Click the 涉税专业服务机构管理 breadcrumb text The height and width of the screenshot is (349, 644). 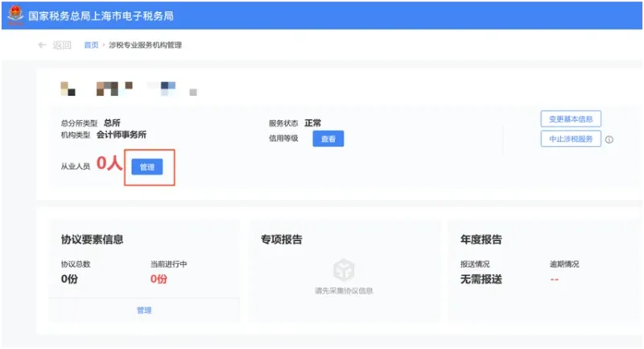click(x=145, y=45)
